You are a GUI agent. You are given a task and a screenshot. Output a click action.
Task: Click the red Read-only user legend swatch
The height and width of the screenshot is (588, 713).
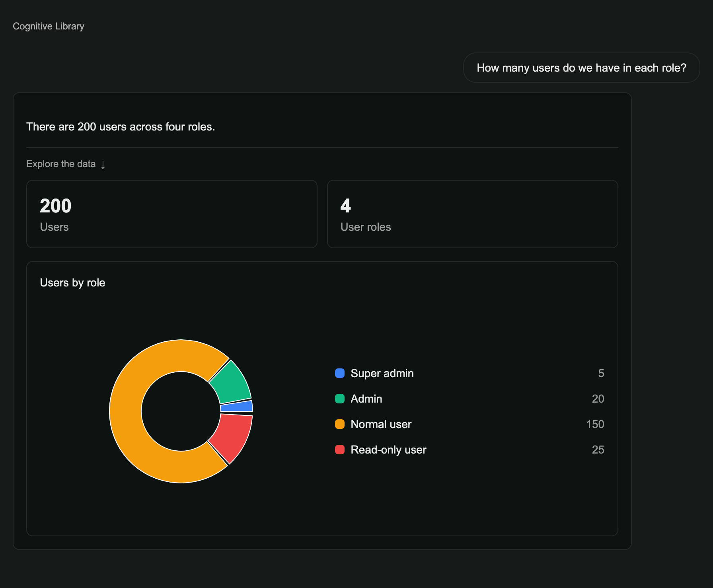[340, 450]
